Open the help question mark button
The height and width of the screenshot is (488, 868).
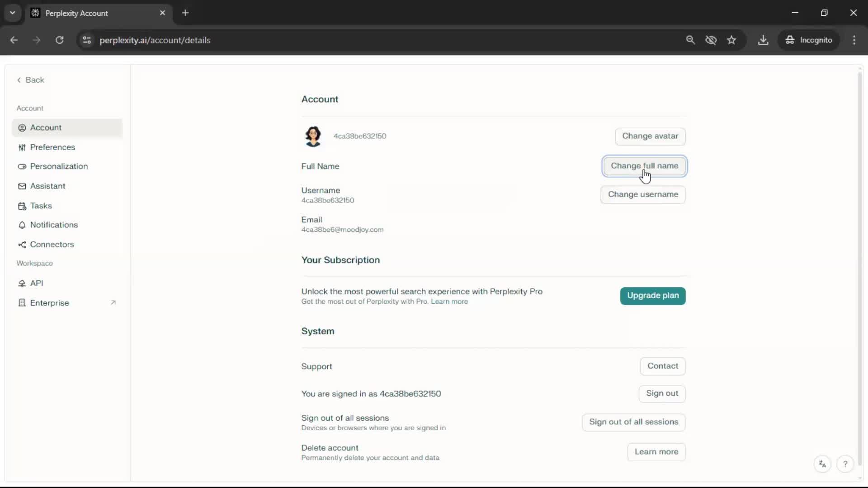[x=845, y=464]
